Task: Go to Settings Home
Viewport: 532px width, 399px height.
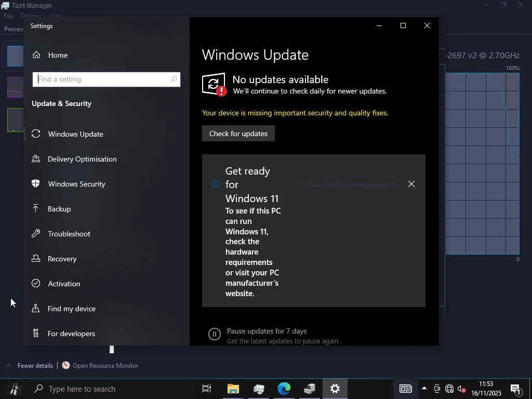Action: 50,55
